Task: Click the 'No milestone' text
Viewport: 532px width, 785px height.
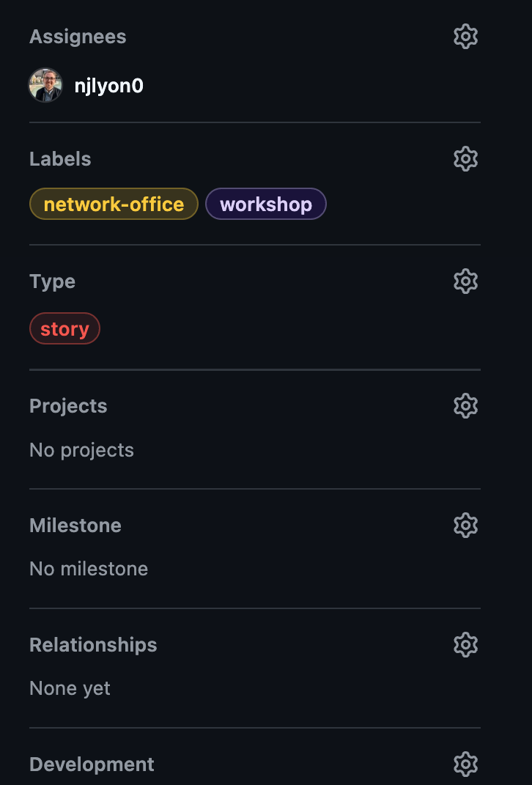Action: [x=89, y=569]
